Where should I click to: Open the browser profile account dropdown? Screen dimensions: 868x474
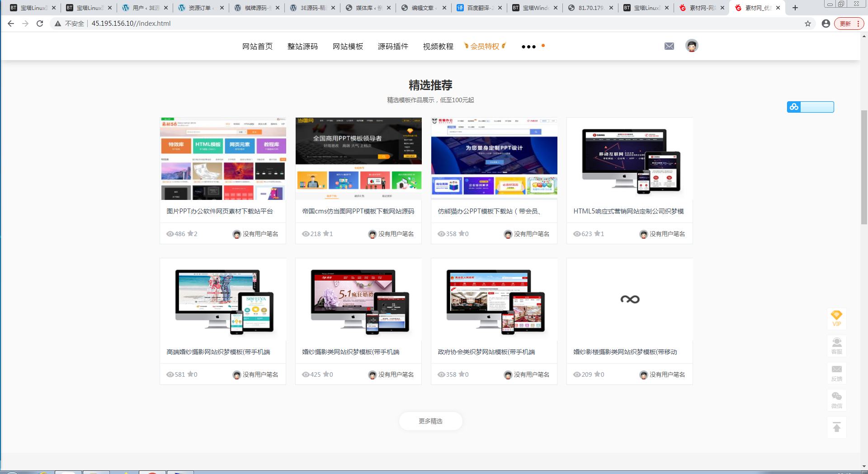826,24
